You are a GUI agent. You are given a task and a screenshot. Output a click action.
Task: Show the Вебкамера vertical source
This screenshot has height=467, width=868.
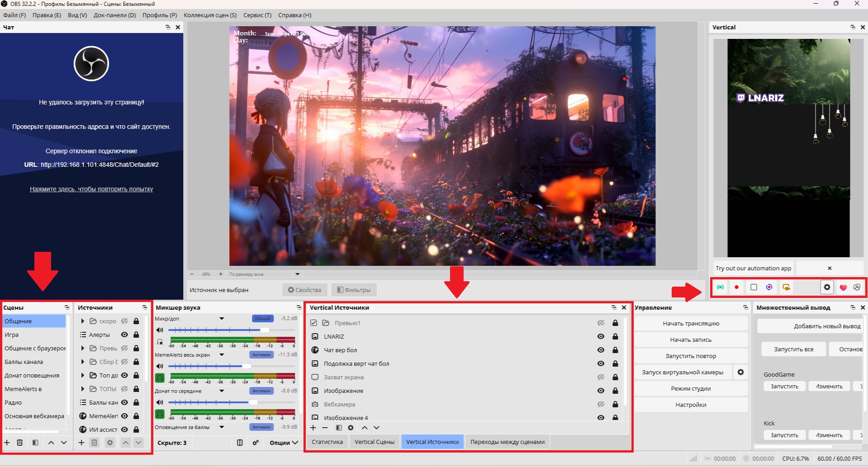(x=601, y=404)
